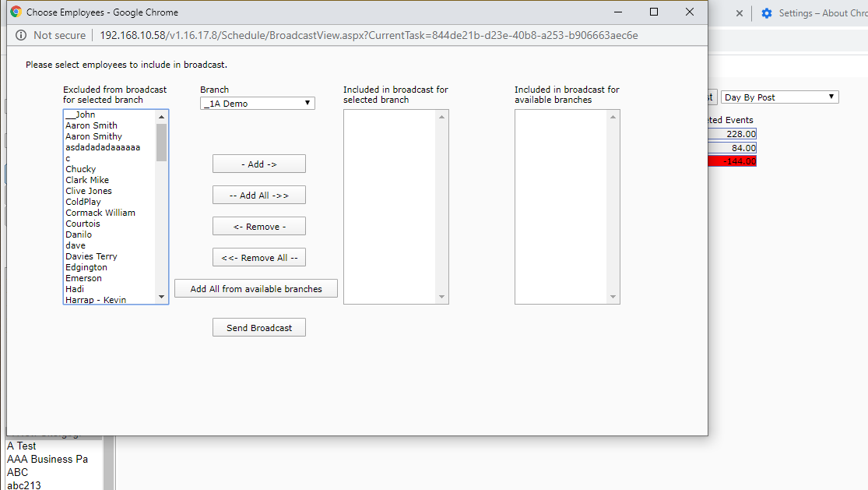Select employee 'Clive Jones'
868x490 pixels.
pos(89,191)
